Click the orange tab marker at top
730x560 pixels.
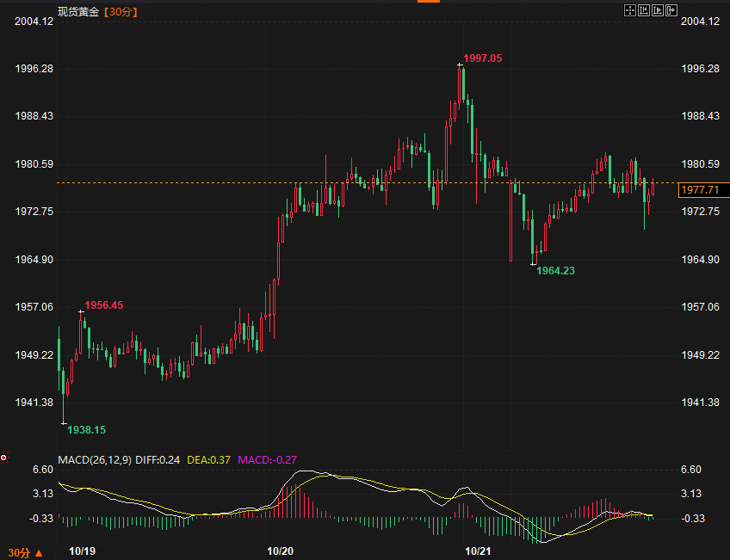pos(429,2)
